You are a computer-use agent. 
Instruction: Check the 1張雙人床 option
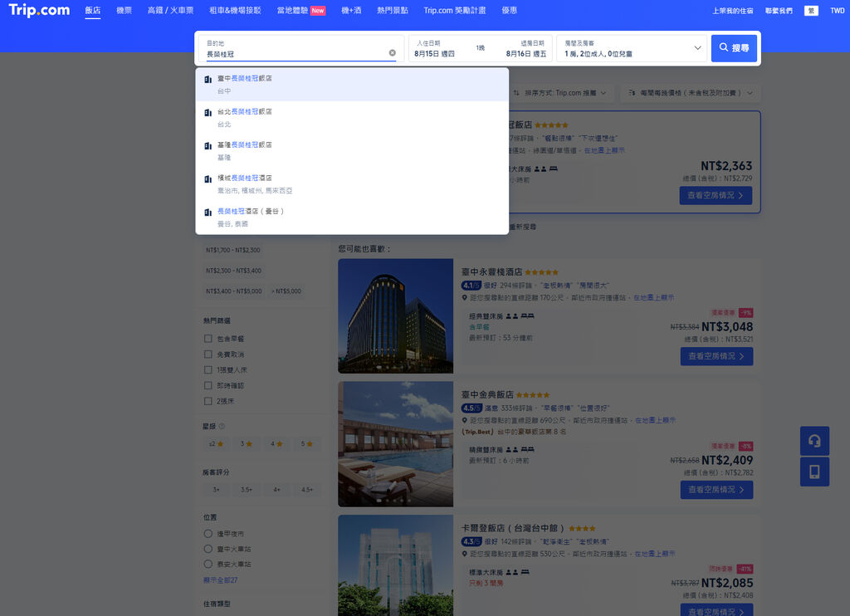tap(208, 369)
